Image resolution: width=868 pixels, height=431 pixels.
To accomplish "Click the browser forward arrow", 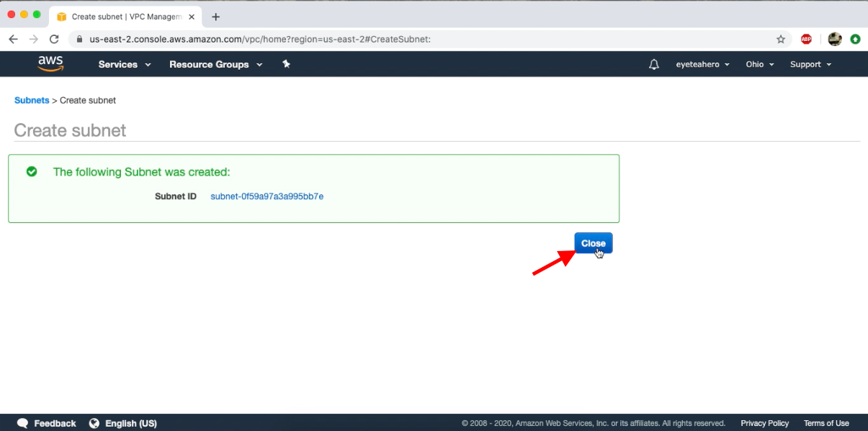I will (x=33, y=39).
